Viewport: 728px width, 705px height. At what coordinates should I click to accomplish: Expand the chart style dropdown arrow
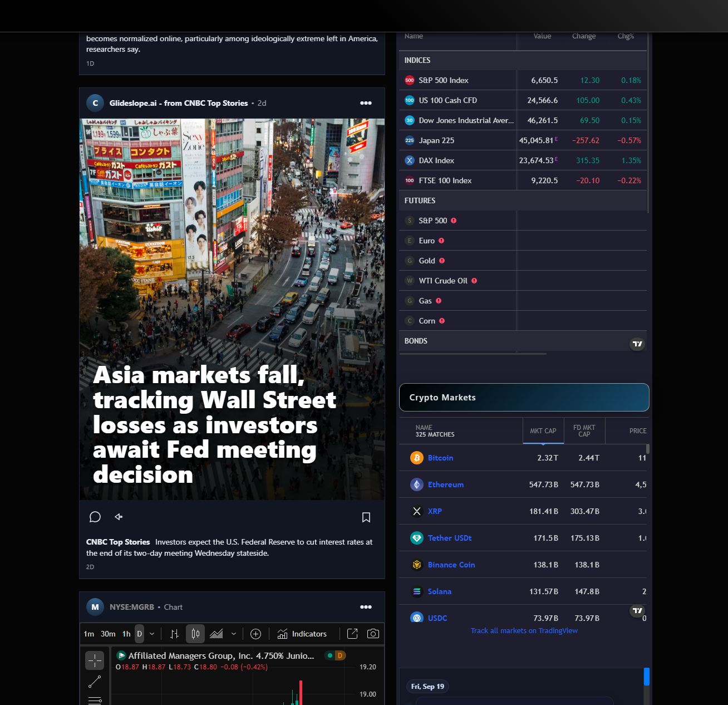coord(234,634)
